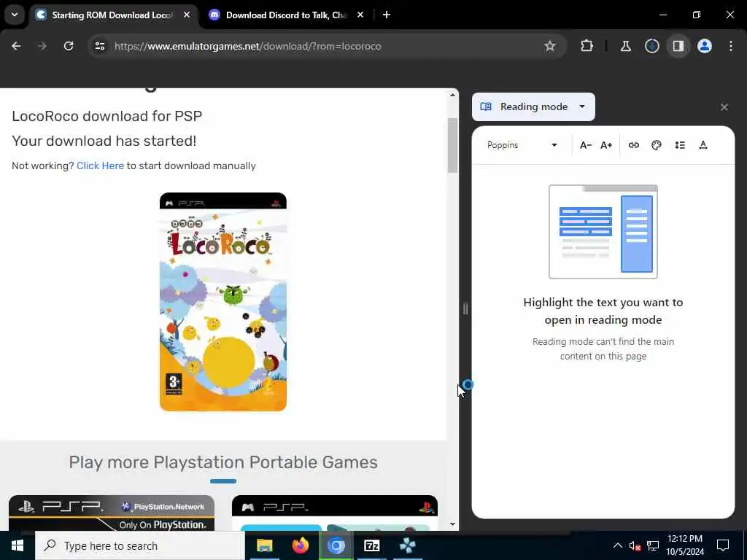Open the taskbar clock and date
The height and width of the screenshot is (560, 747).
pos(685,545)
